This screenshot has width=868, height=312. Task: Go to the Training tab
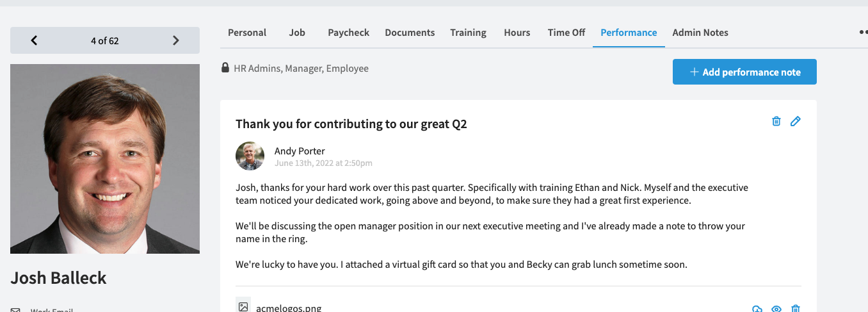tap(468, 33)
